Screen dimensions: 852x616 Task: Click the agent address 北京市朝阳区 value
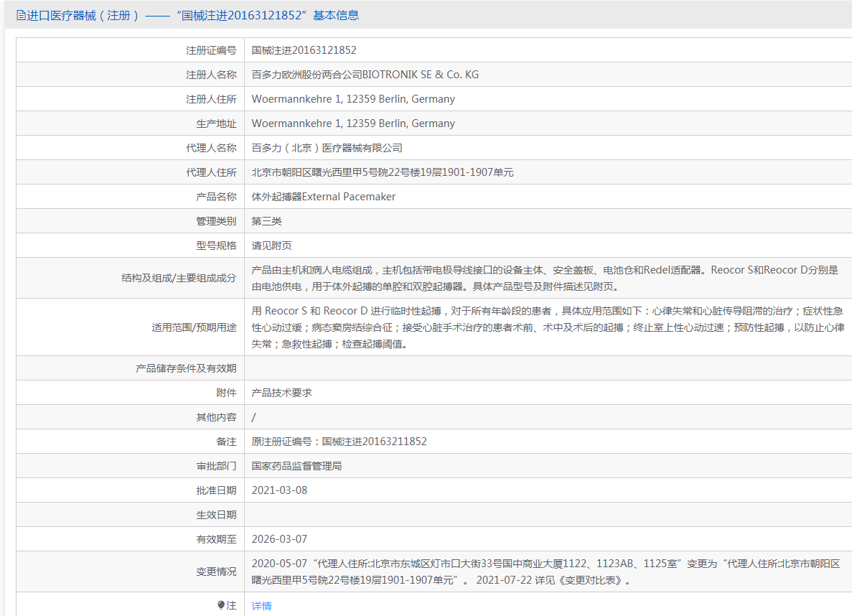coord(382,172)
